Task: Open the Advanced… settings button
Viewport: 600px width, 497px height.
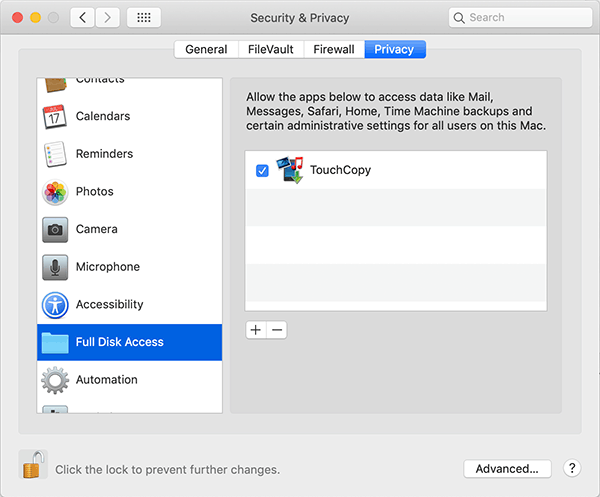Action: click(507, 469)
